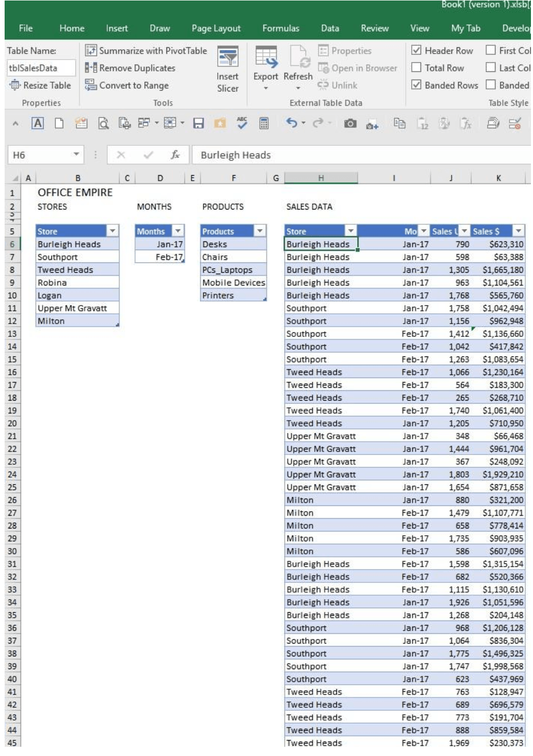Click the Open file folder icon
This screenshot has height=756, width=533.
(81, 123)
